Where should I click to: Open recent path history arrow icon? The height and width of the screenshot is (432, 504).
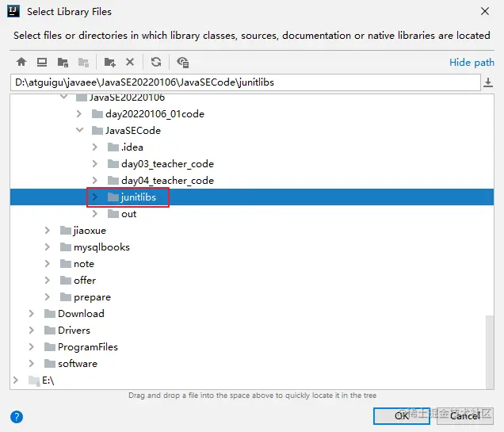click(x=488, y=82)
